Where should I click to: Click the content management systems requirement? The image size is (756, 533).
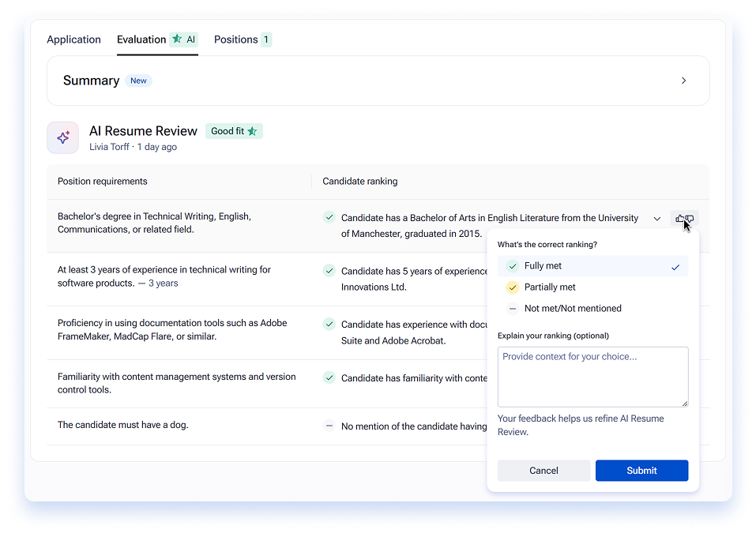(x=176, y=383)
